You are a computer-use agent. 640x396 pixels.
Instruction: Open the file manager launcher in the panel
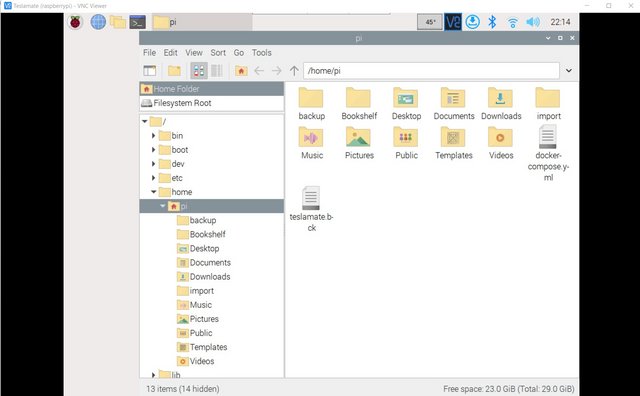(118, 22)
